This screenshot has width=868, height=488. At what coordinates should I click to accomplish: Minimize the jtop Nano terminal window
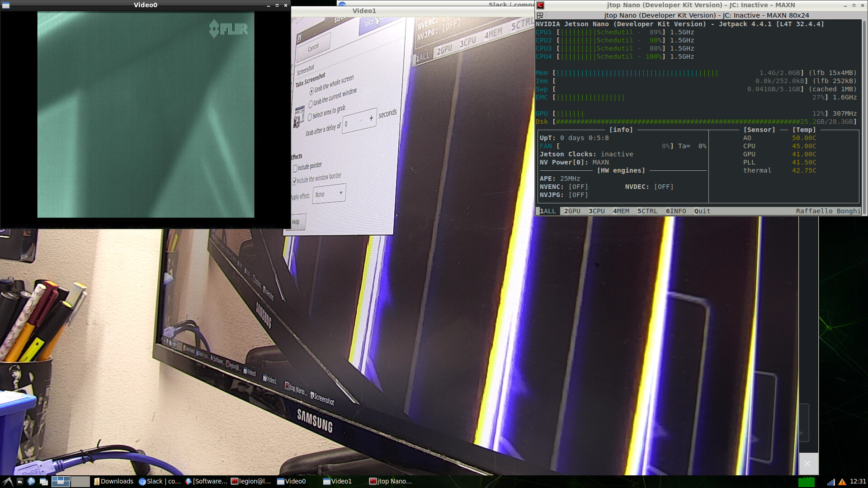[x=845, y=5]
